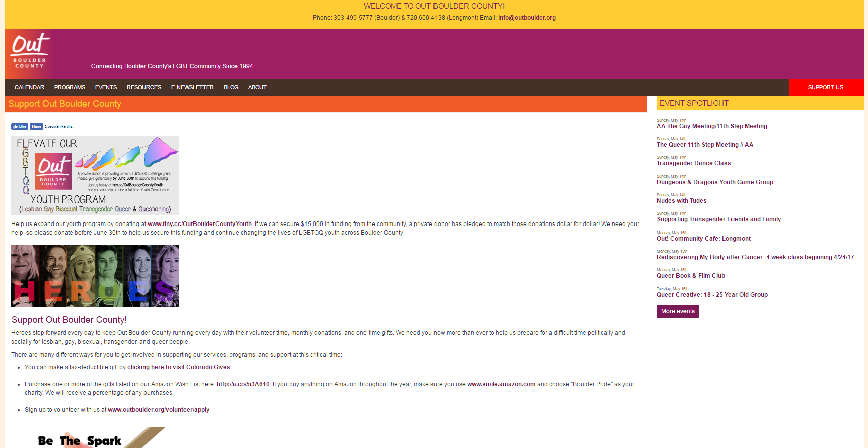Viewport: 868px width, 448px height.
Task: Open Supporting Transgender Friends and Family event
Action: (x=718, y=219)
